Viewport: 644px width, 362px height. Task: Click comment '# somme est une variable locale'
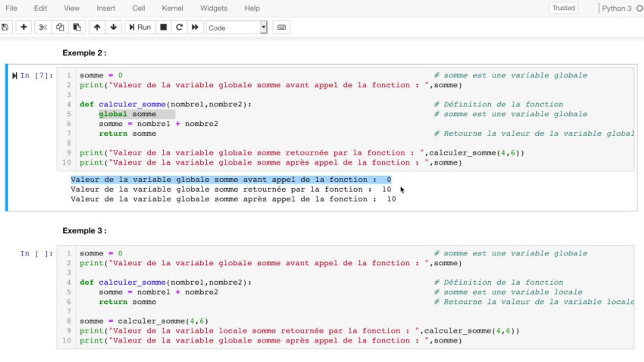point(508,292)
